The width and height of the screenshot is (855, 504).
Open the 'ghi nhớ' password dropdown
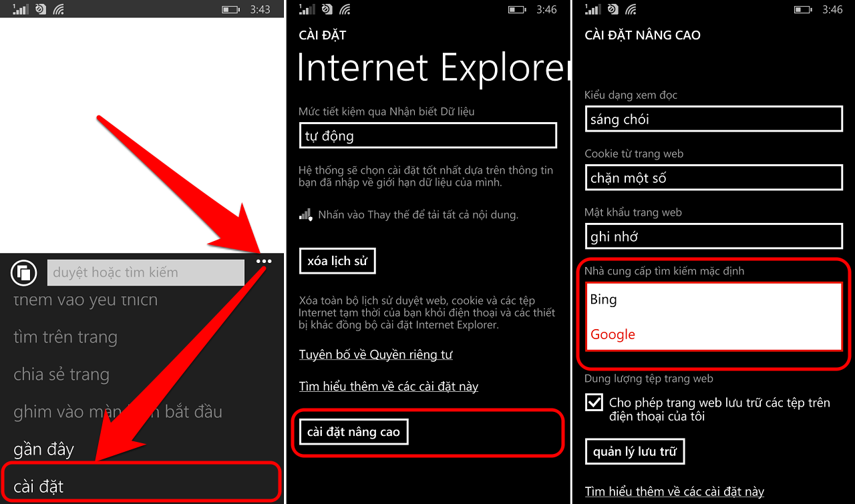pos(713,236)
